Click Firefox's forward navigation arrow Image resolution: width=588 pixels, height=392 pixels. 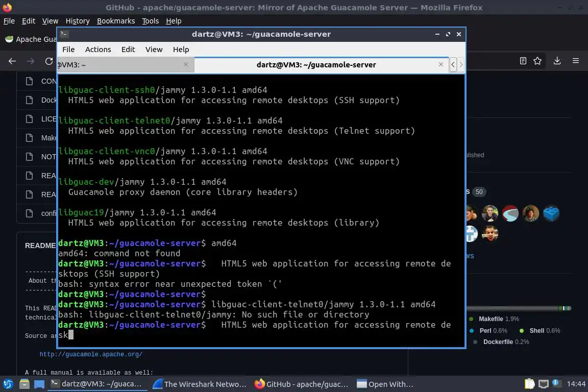(31, 61)
